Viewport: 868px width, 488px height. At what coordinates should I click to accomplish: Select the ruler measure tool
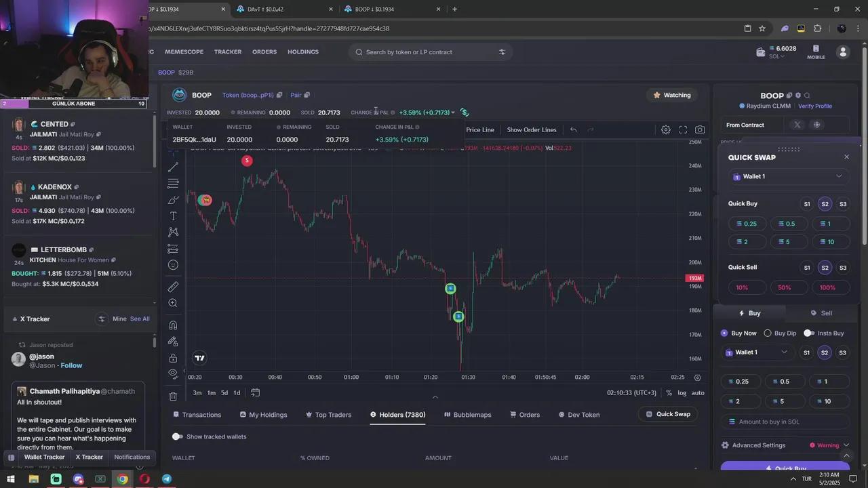pyautogui.click(x=173, y=287)
